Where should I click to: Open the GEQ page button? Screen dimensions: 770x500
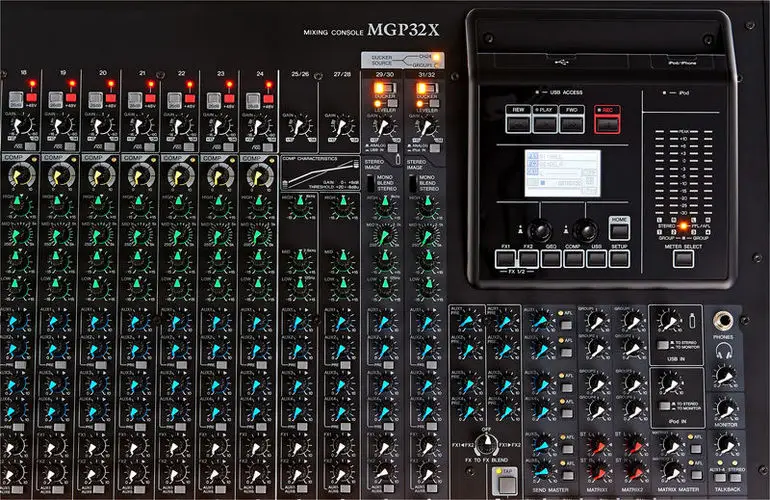(550, 258)
